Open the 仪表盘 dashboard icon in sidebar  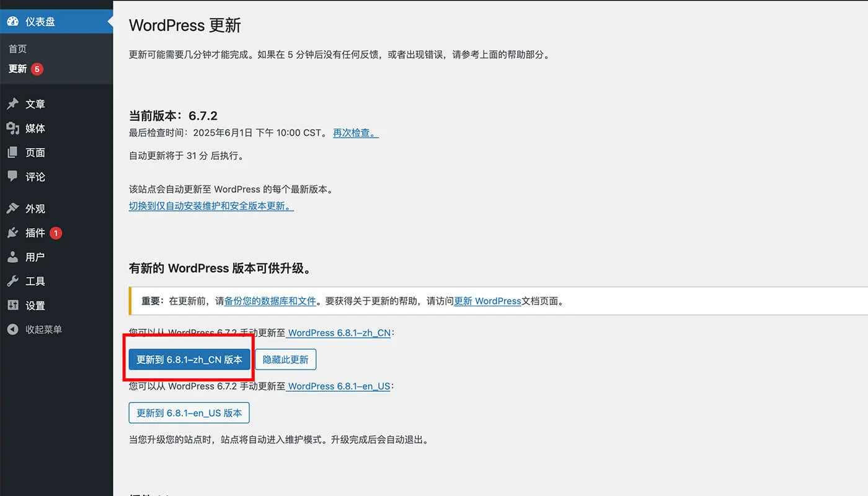click(x=14, y=20)
